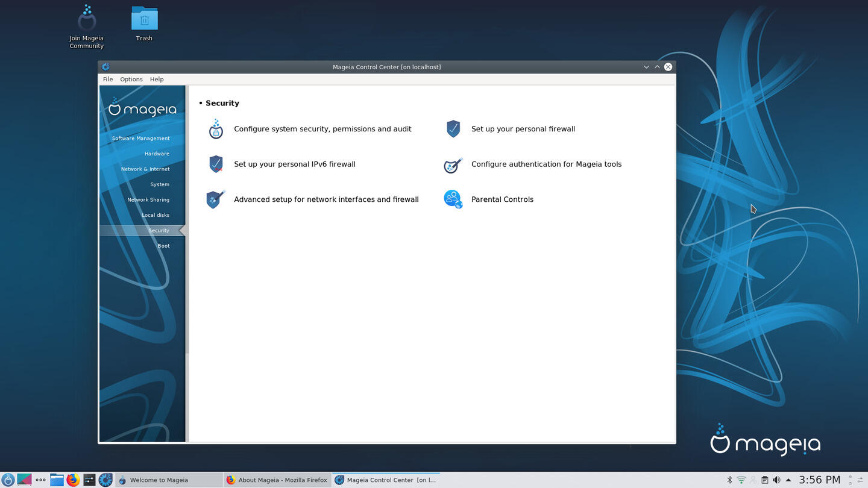Switch to Network & Internet section
868x488 pixels.
145,169
